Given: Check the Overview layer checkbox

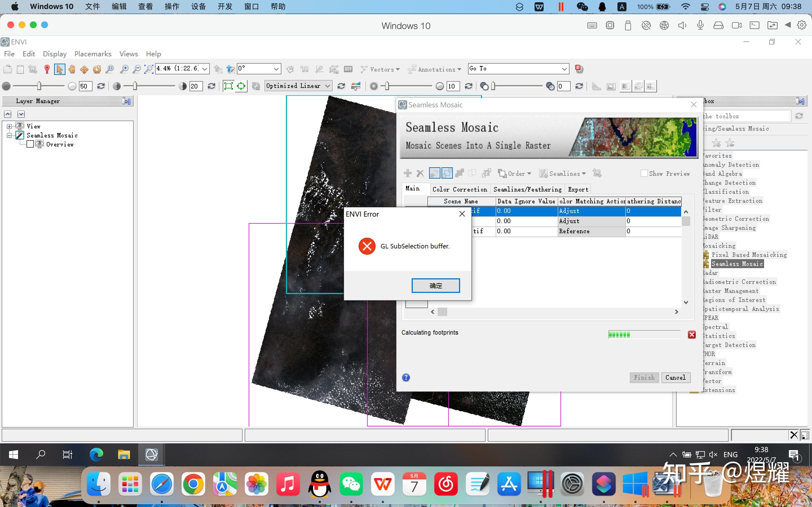Looking at the screenshot, I should (x=30, y=144).
